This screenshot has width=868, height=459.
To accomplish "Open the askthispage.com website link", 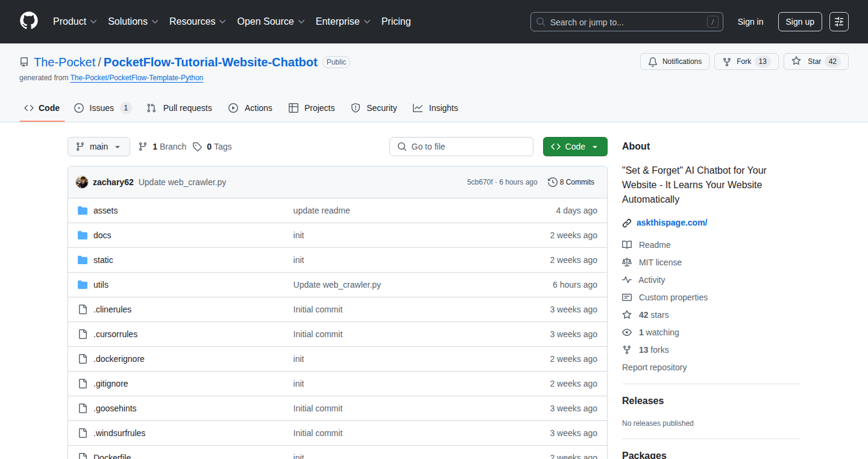I will coord(671,223).
